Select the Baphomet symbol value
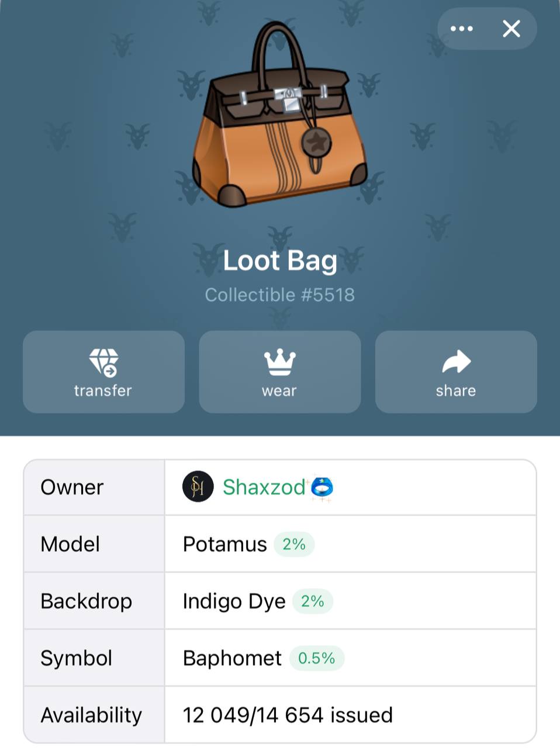560x748 pixels. 232,658
